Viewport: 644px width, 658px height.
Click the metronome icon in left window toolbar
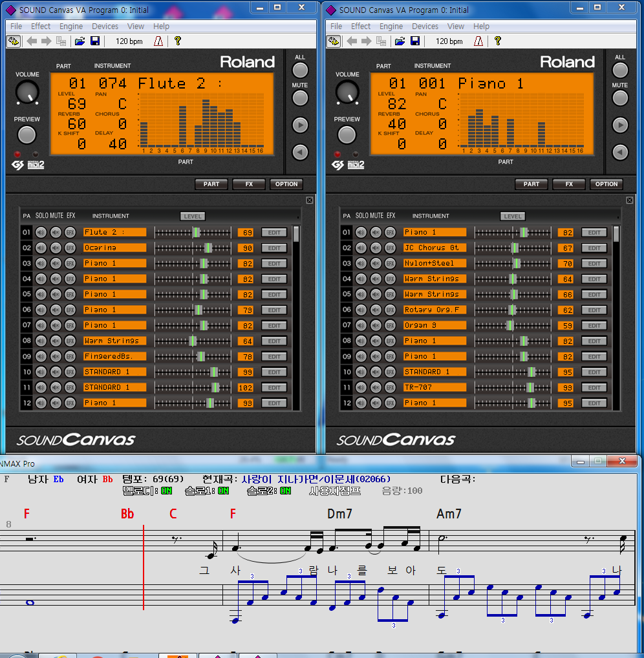pyautogui.click(x=158, y=41)
